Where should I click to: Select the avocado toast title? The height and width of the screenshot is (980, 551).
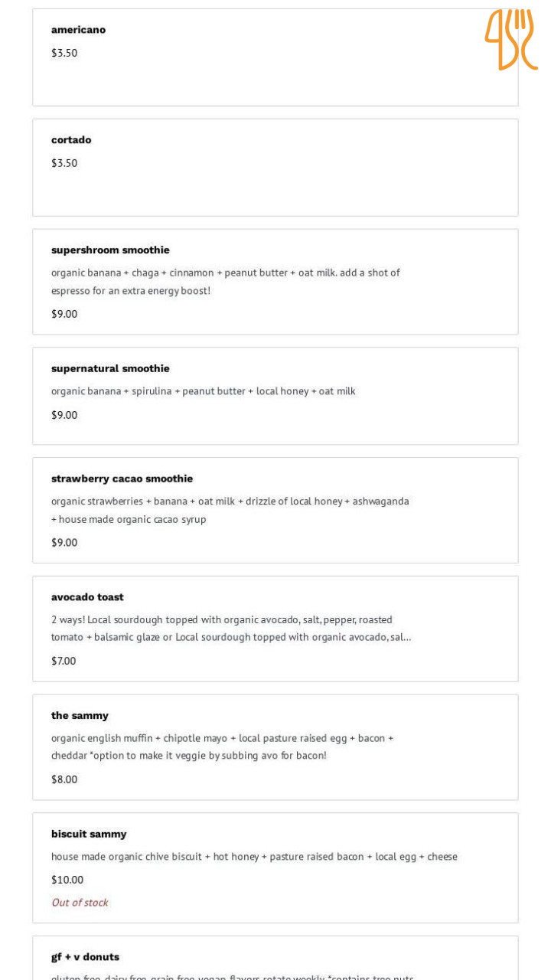pos(87,597)
